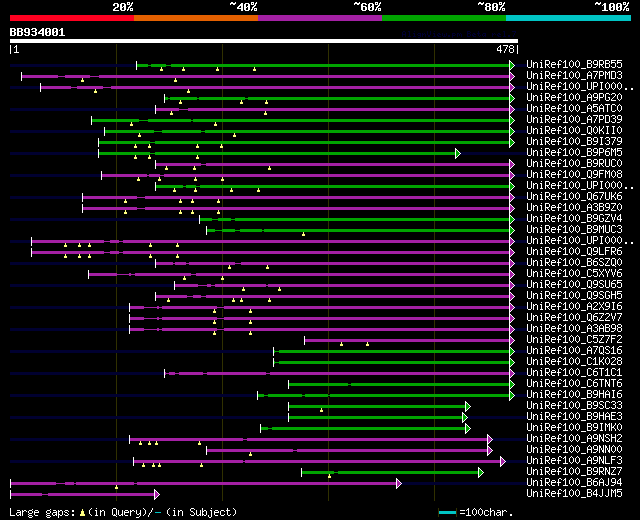Viewport: 640px width, 520px height.
Task: Select the UniRef100_C6T1C1 label
Action: pyautogui.click(x=574, y=373)
